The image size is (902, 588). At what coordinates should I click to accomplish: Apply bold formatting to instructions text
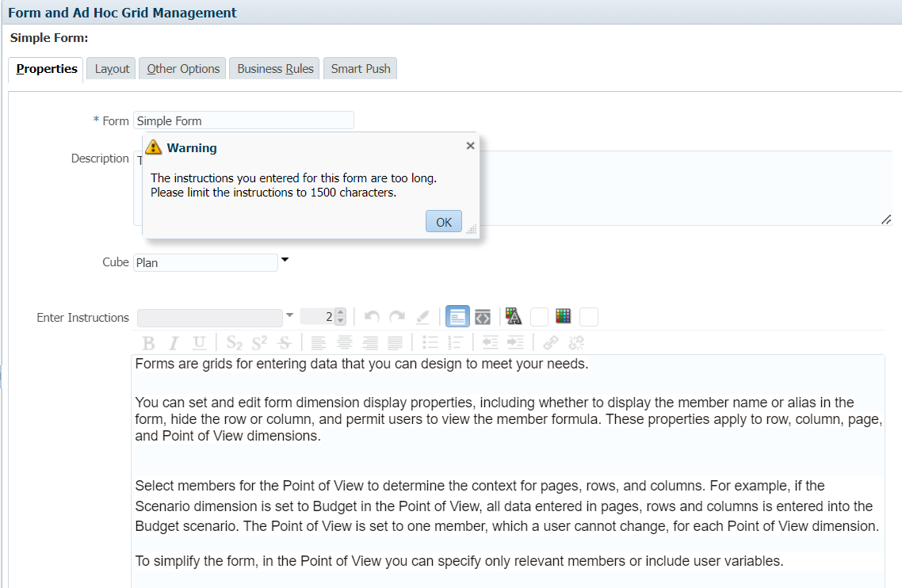point(149,342)
